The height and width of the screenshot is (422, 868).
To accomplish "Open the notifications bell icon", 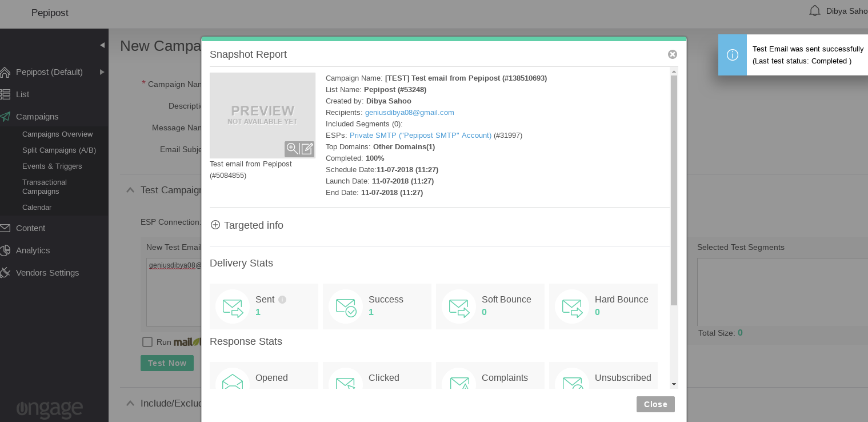I will click(x=815, y=11).
